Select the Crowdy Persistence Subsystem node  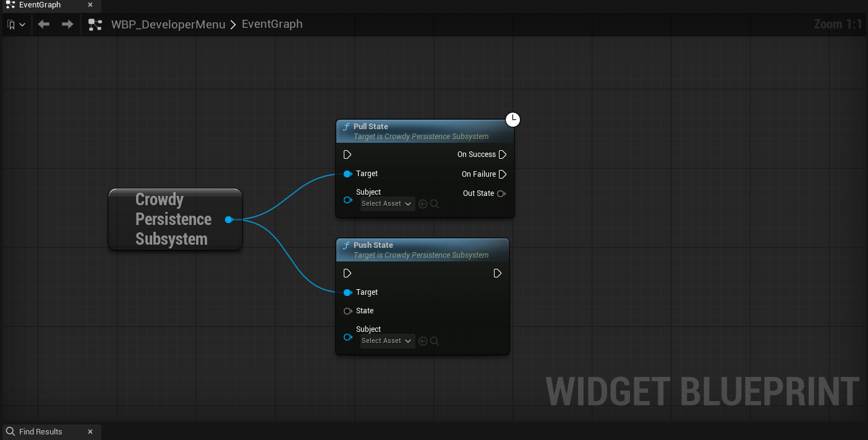[x=176, y=219]
